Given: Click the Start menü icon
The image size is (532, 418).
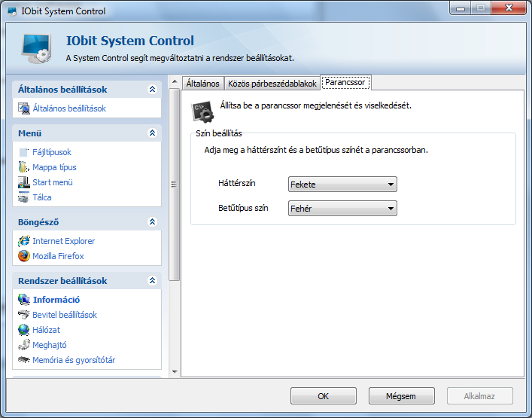Looking at the screenshot, I should click(24, 182).
